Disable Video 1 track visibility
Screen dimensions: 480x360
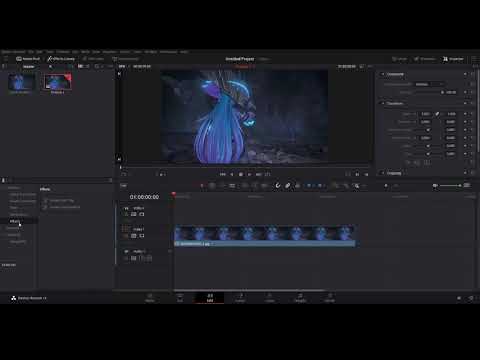(x=142, y=236)
